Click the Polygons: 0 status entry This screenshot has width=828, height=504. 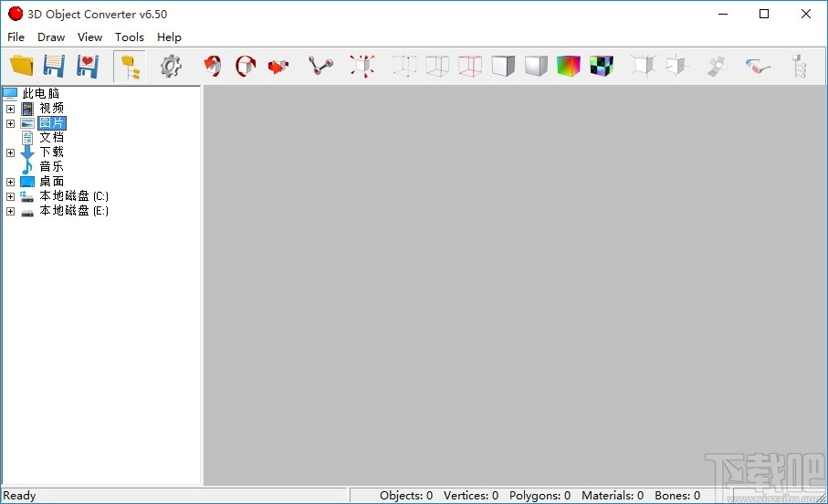click(x=540, y=496)
